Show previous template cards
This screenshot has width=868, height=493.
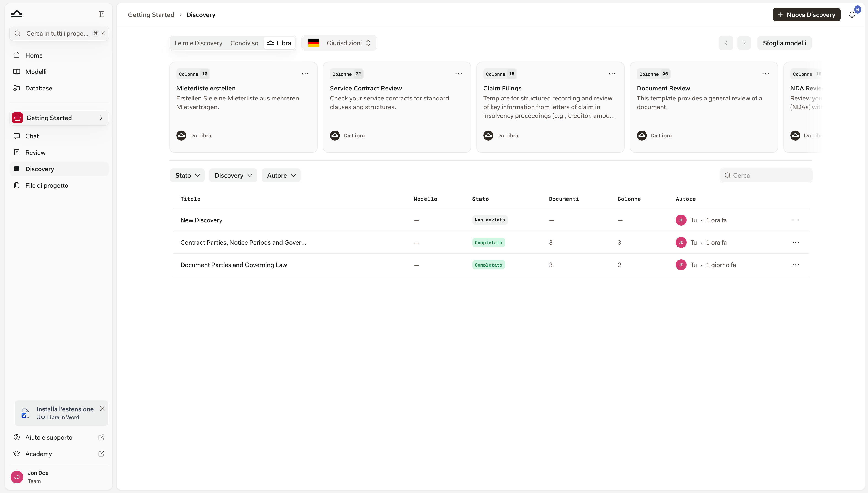pos(726,43)
